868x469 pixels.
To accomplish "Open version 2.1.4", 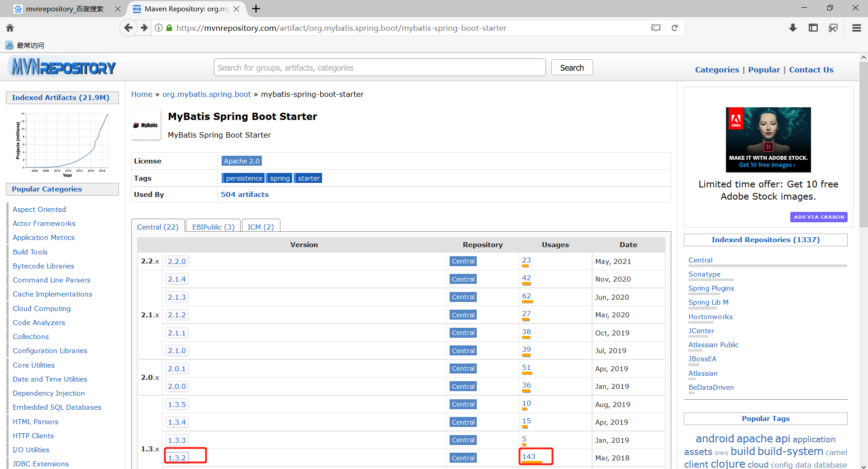I will point(177,279).
